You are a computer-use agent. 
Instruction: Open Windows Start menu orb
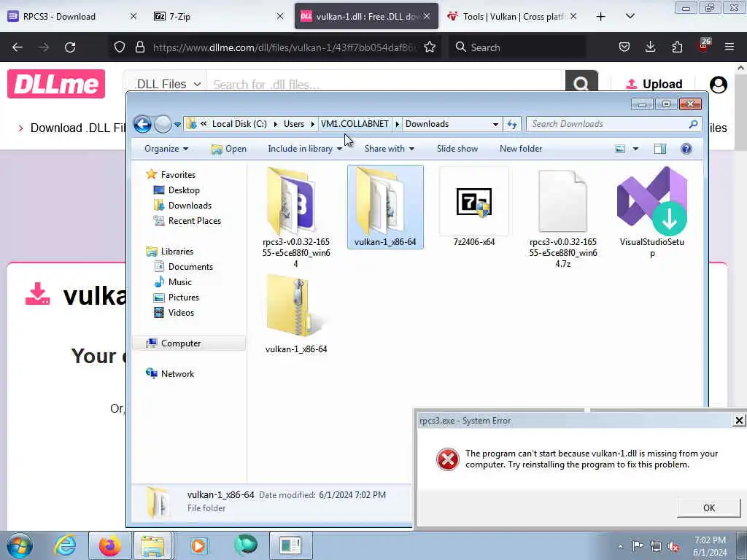[x=20, y=545]
